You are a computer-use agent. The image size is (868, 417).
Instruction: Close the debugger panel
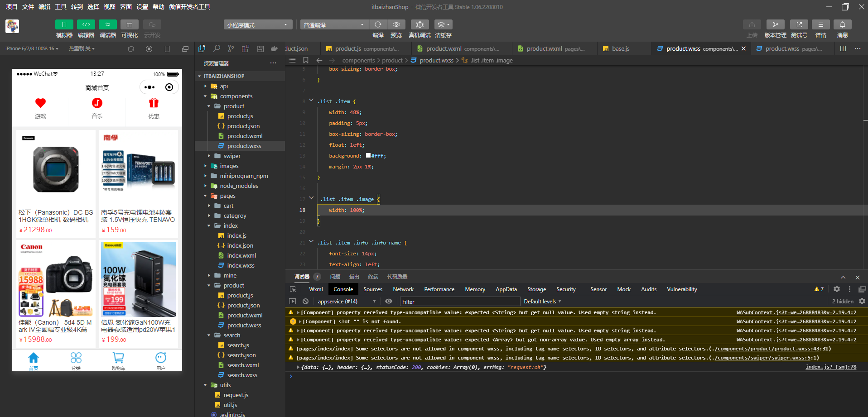(x=858, y=277)
